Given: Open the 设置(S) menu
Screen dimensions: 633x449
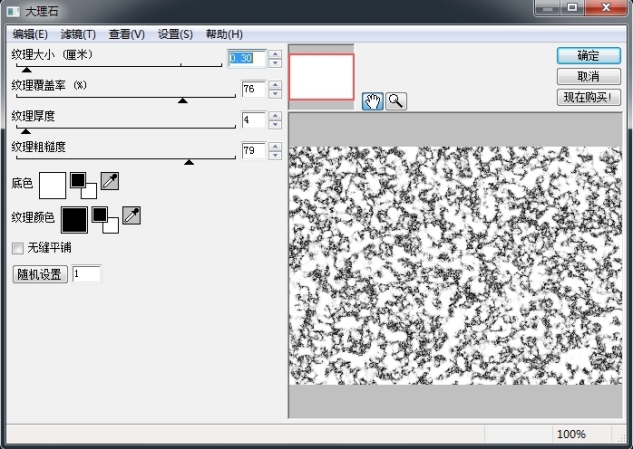Looking at the screenshot, I should [175, 34].
